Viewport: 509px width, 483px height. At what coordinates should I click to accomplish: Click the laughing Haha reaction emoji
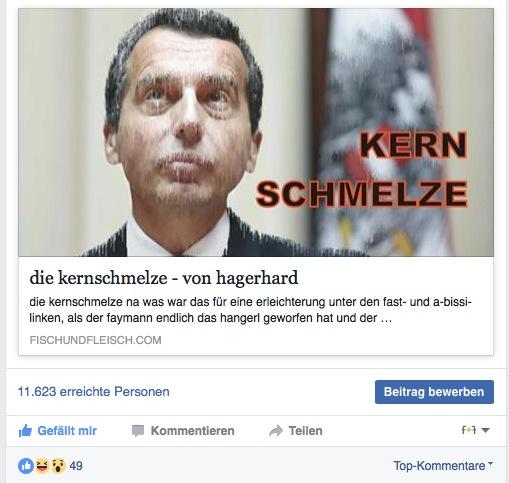42,466
